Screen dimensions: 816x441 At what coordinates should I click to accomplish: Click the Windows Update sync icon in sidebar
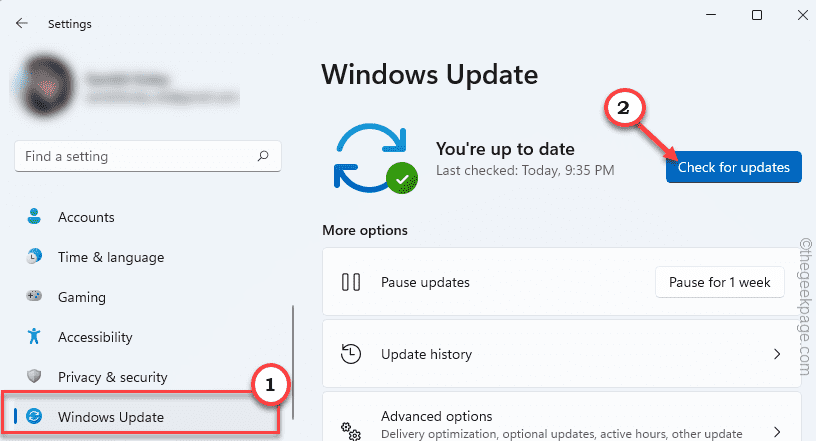(x=35, y=417)
